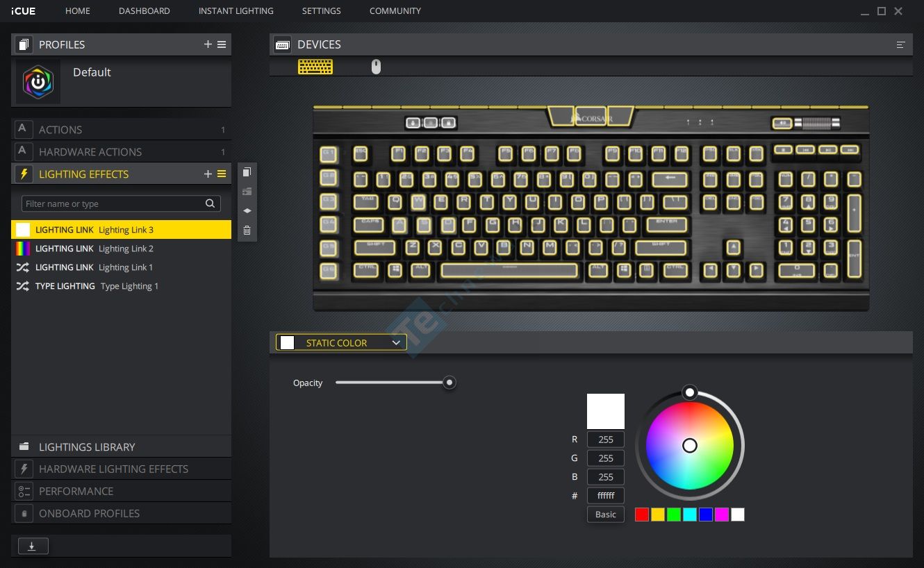924x568 pixels.
Task: Open the Dashboard tab
Action: (145, 11)
